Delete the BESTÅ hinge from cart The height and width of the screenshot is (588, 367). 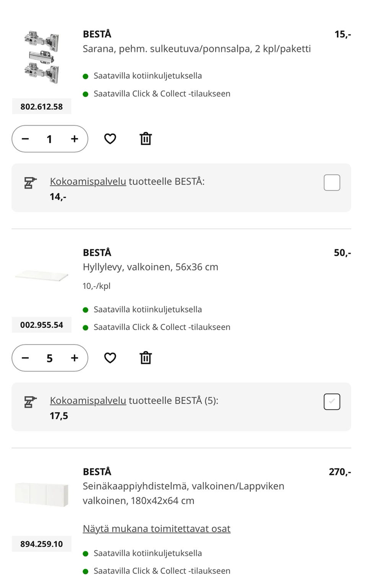pyautogui.click(x=146, y=139)
